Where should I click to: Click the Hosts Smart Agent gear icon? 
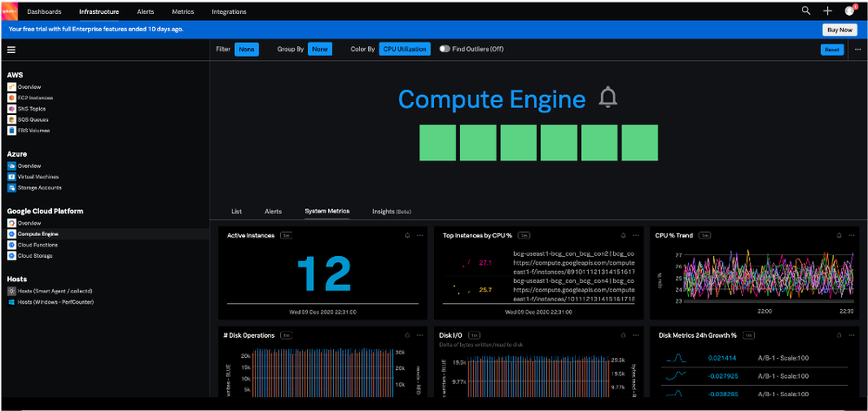tap(11, 291)
